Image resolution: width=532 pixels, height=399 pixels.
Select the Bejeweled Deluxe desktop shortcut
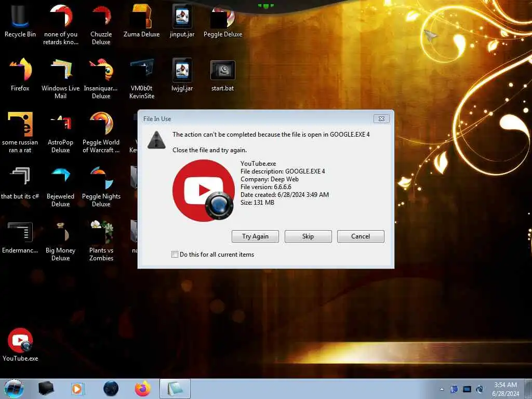coord(60,187)
